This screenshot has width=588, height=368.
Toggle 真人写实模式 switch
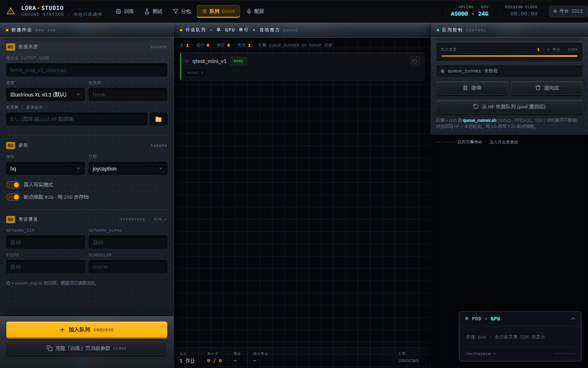[13, 185]
